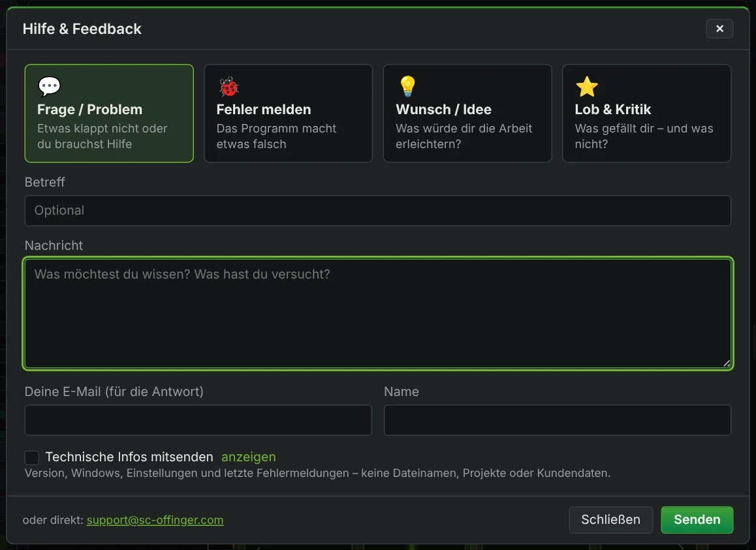Click the 'Deine E-Mail (für die Antwort)' label
This screenshot has width=756, height=550.
click(x=114, y=391)
